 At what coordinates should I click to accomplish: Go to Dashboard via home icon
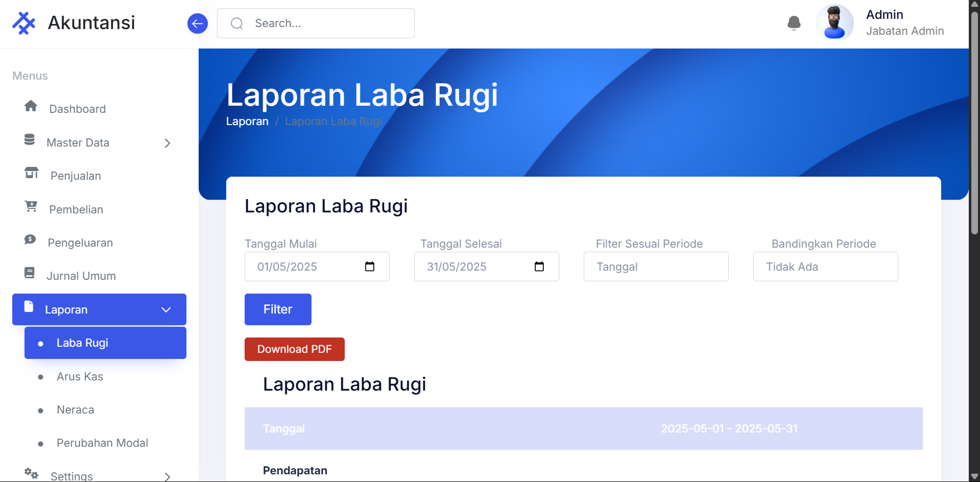tap(31, 106)
